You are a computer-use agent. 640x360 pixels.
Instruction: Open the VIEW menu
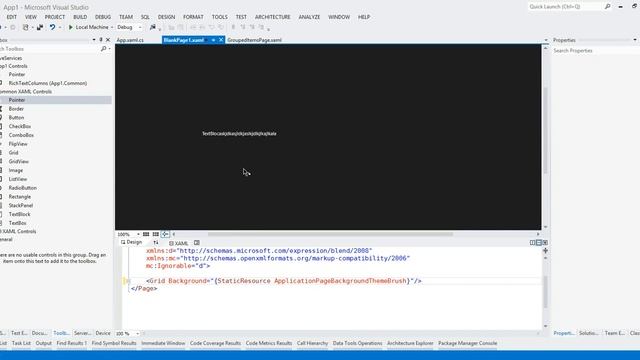point(31,17)
